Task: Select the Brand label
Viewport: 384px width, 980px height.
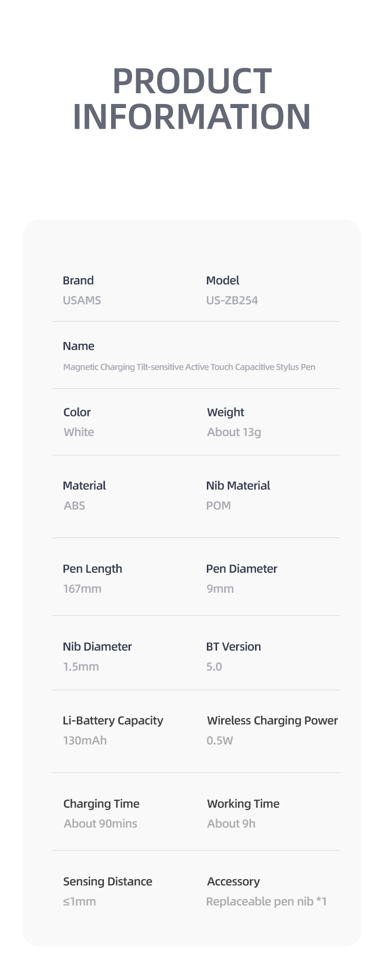Action: (78, 280)
